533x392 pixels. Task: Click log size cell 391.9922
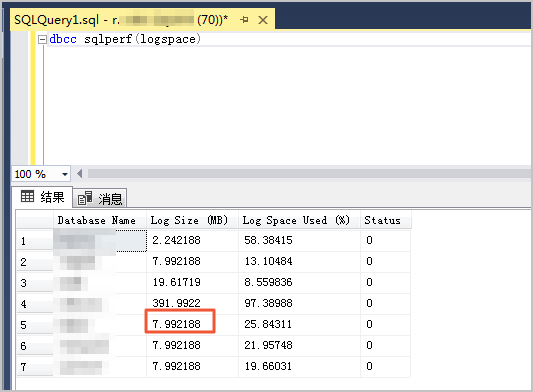[x=192, y=303]
